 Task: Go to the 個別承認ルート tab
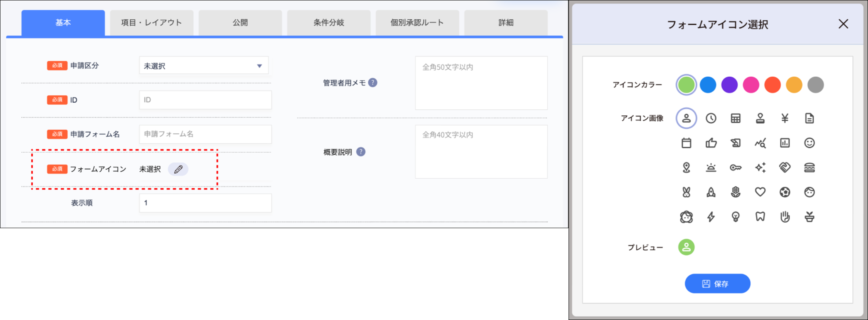click(417, 23)
